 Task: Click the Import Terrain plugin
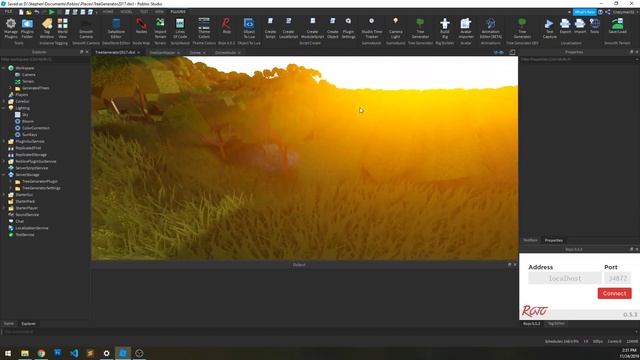(x=160, y=28)
